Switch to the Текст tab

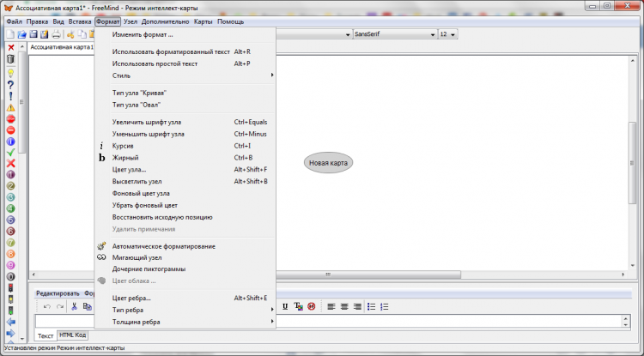click(x=46, y=335)
